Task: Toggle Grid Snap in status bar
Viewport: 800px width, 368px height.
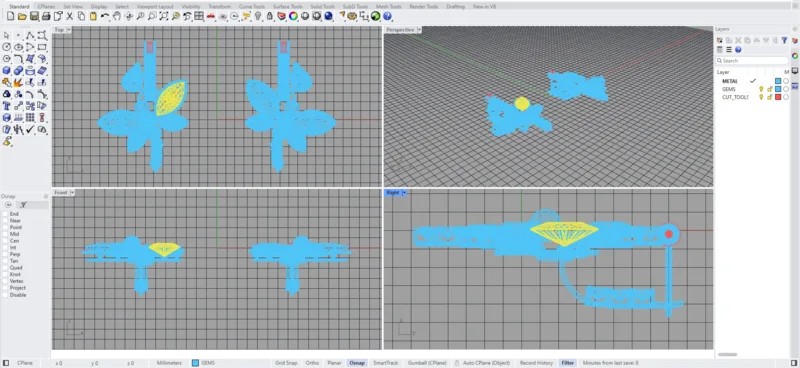Action: point(286,363)
